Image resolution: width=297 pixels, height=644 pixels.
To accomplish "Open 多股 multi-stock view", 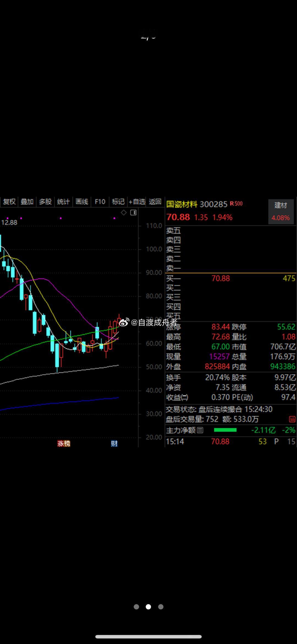I will [x=45, y=202].
